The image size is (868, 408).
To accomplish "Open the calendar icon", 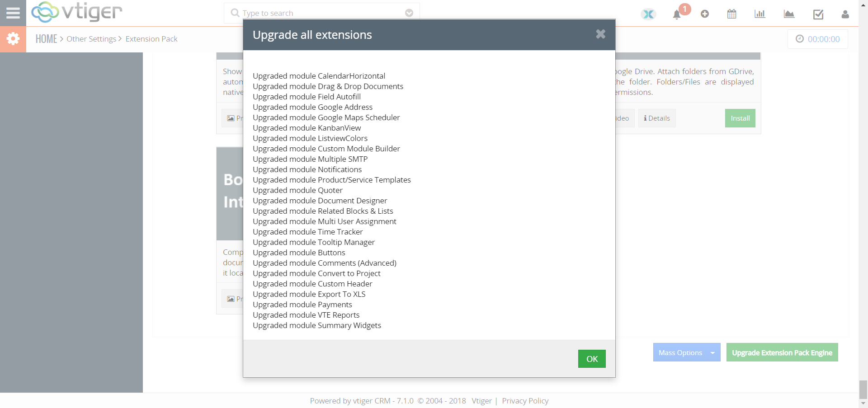I will (732, 14).
